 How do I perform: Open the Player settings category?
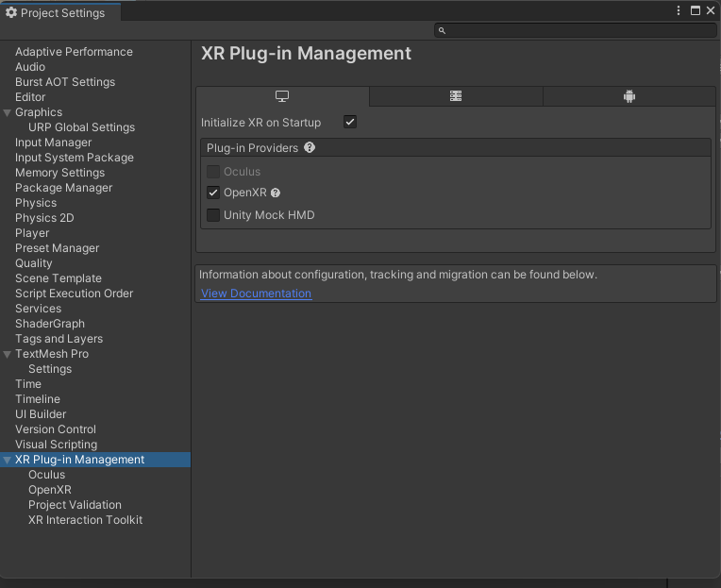[32, 233]
